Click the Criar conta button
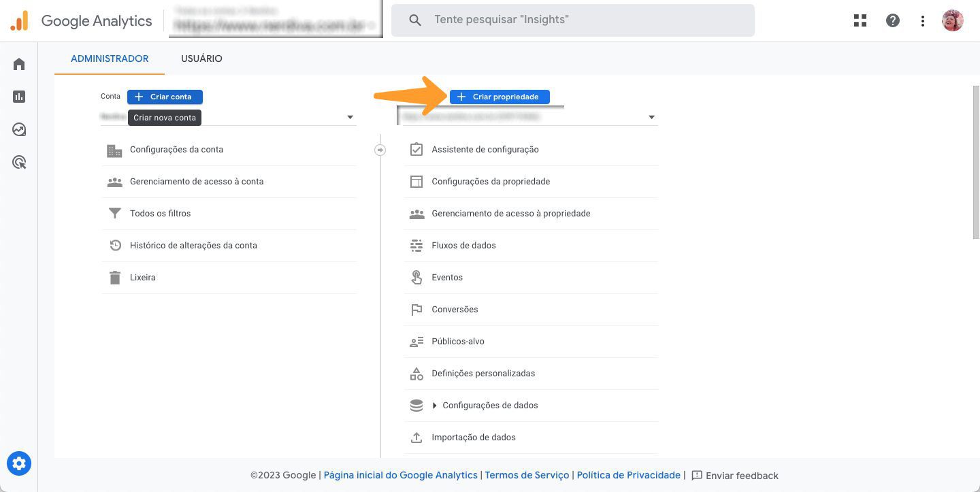This screenshot has height=492, width=980. point(165,97)
